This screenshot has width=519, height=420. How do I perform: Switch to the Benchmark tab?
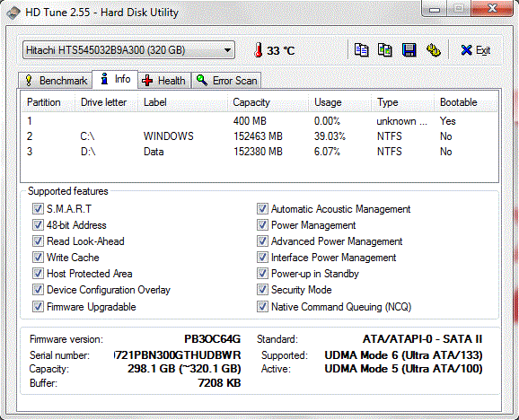(x=56, y=81)
